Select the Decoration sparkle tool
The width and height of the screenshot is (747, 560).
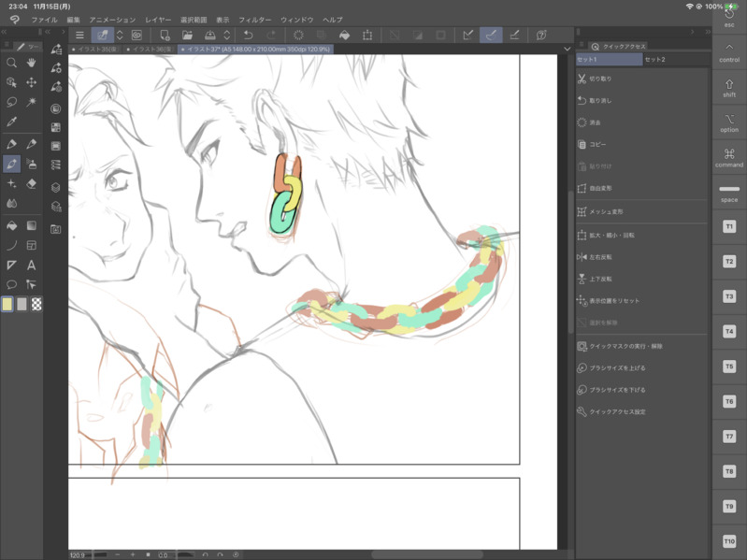tap(11, 183)
